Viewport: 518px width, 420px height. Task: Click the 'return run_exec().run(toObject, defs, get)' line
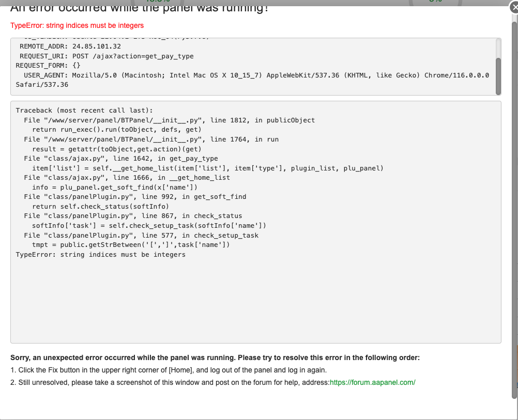pos(117,130)
